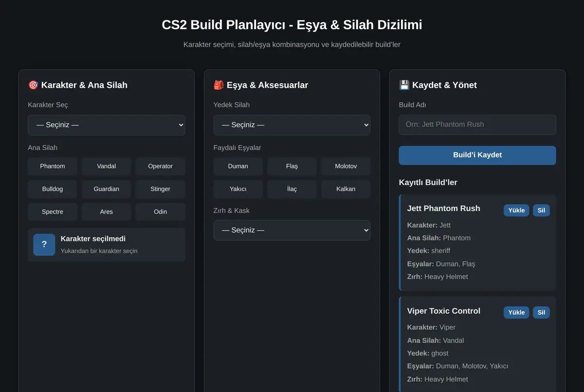
Task: Toggle the Molotov utility item
Action: pos(346,166)
